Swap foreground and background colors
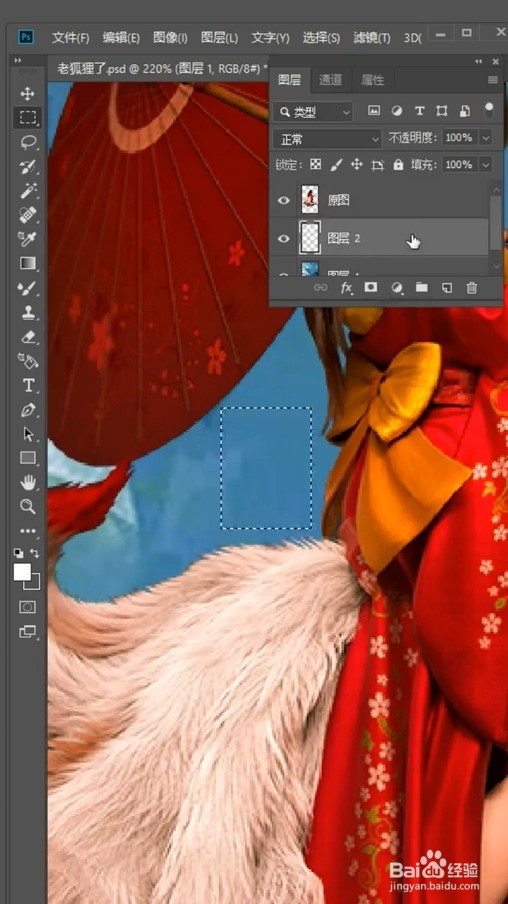This screenshot has width=508, height=904. [x=35, y=553]
